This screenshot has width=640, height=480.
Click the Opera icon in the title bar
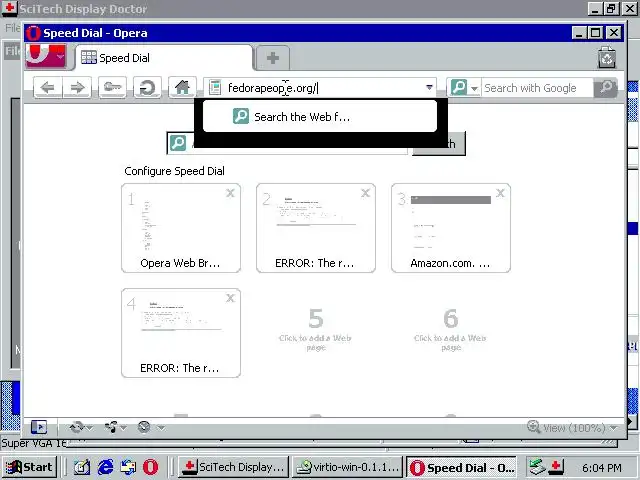click(x=34, y=33)
